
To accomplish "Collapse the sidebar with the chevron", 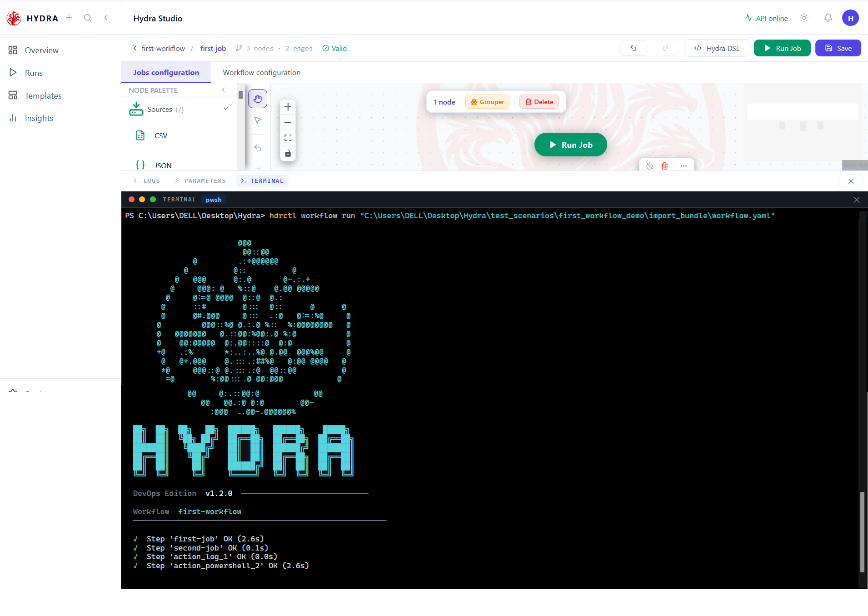I will point(106,18).
